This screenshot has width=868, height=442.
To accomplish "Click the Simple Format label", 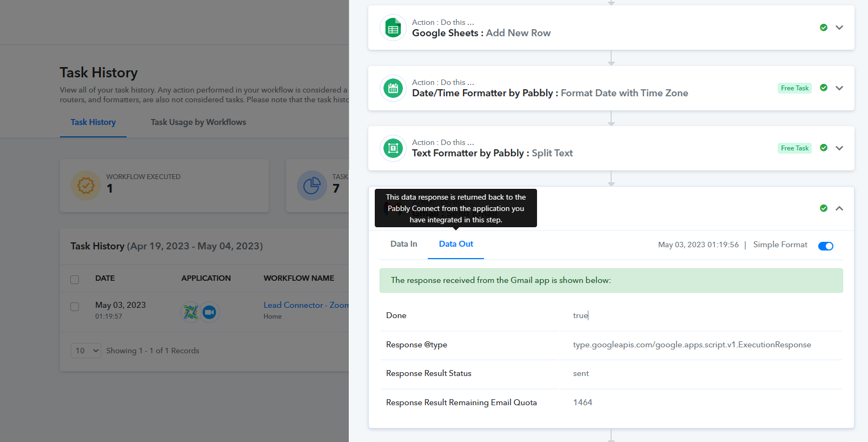I will tap(780, 245).
